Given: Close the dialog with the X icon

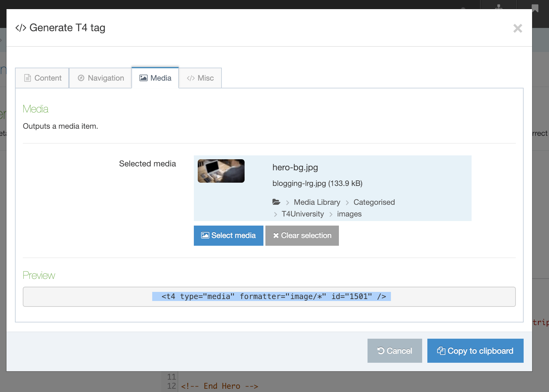Looking at the screenshot, I should (x=517, y=28).
